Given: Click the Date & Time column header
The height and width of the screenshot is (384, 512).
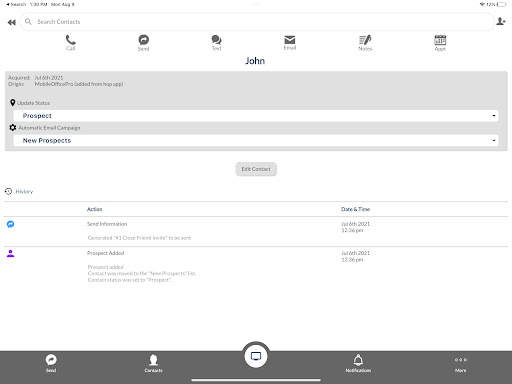Looking at the screenshot, I should coord(356,209).
